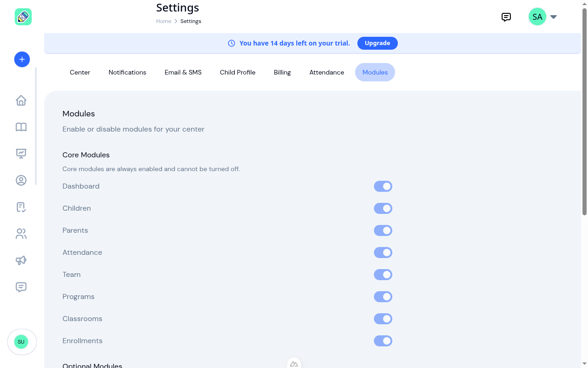Select the Modules tab

[375, 72]
